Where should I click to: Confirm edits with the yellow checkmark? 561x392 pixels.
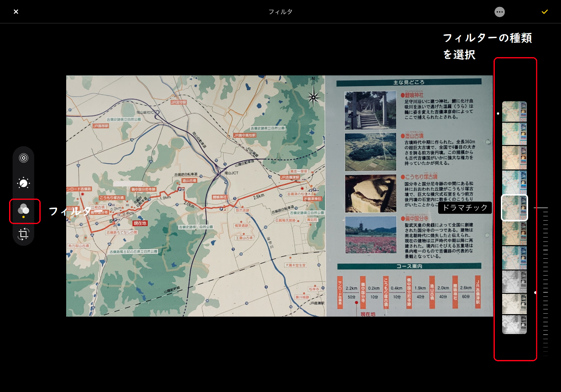(x=545, y=12)
